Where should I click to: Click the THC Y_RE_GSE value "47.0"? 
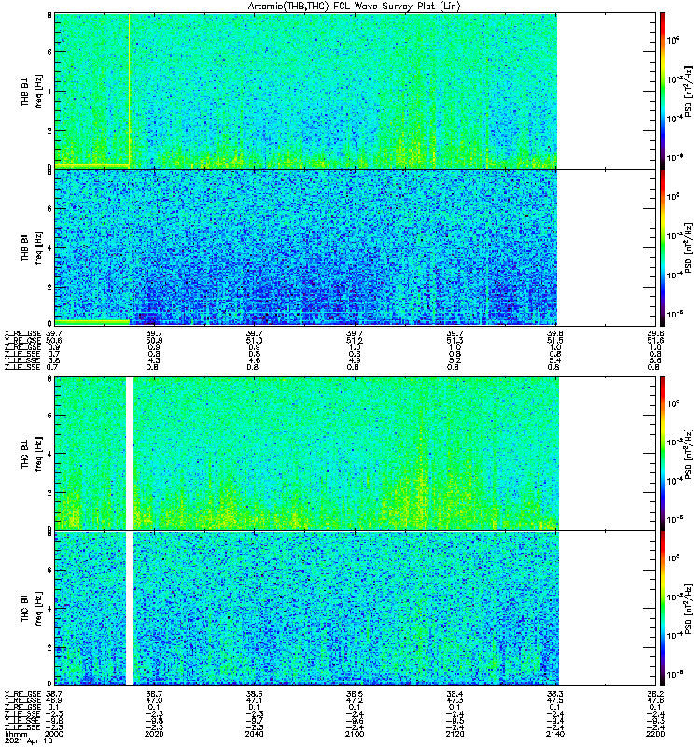[154, 700]
